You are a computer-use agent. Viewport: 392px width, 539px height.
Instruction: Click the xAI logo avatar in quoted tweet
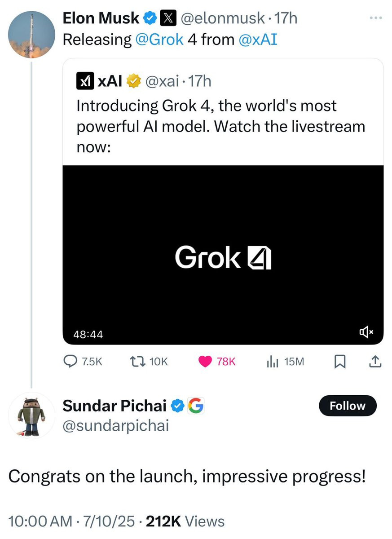pos(85,81)
